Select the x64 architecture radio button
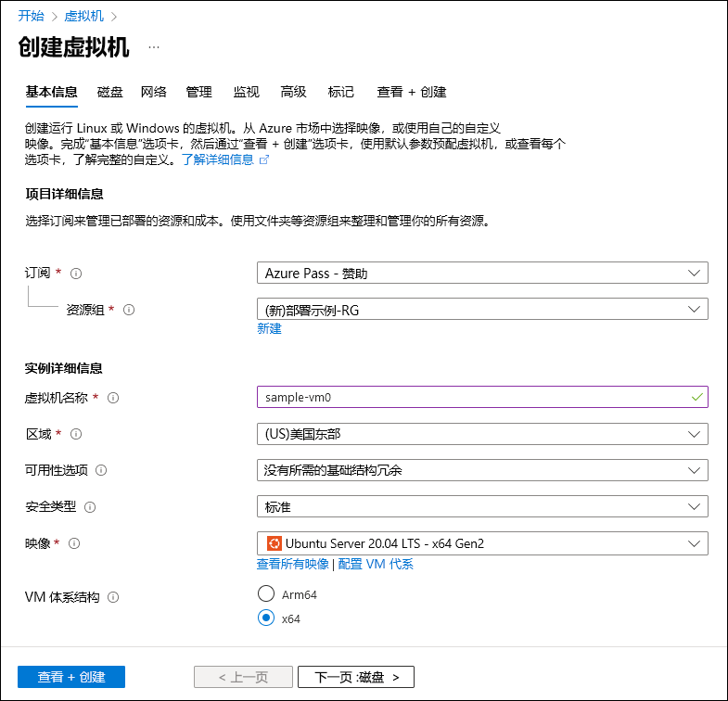The width and height of the screenshot is (728, 701). coord(266,618)
